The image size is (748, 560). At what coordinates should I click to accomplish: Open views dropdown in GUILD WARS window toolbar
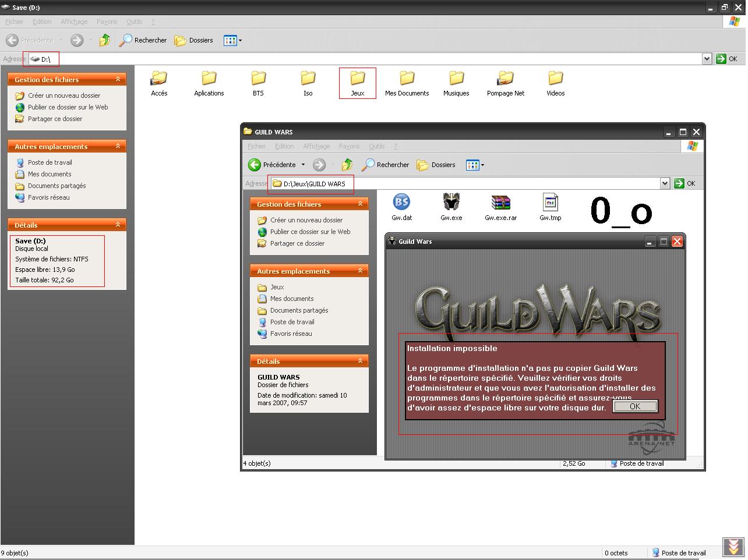coord(475,165)
